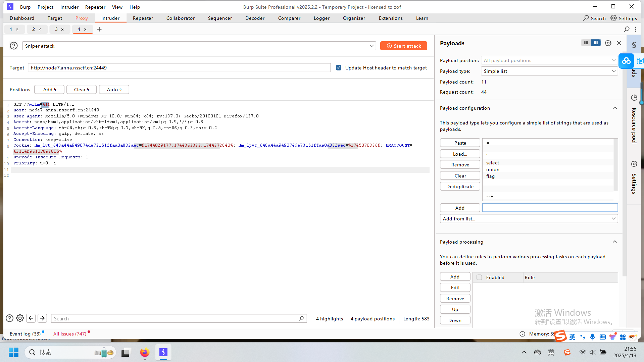644x362 pixels.
Task: Select the 'union' payload entry
Action: tap(548, 169)
